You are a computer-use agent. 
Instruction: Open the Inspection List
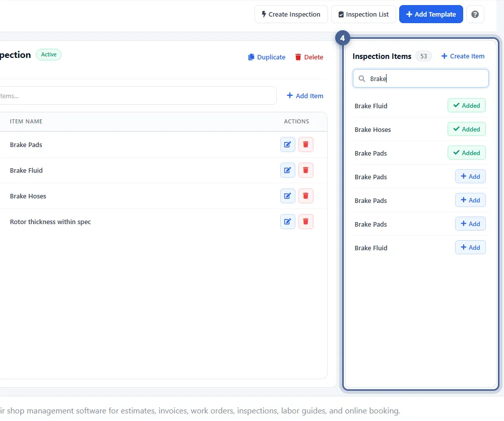[363, 14]
